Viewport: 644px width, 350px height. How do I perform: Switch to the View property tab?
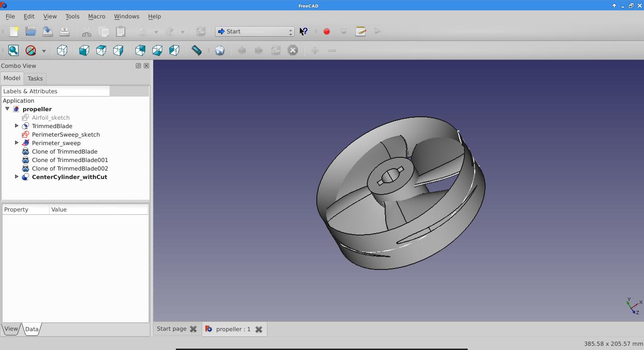click(11, 329)
